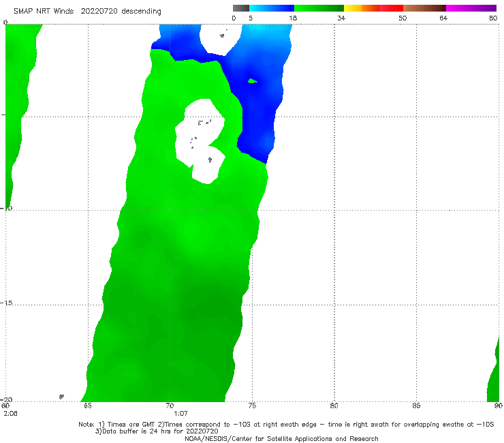Viewport: 504px width, 443px height.
Task: Click the latitude axis label '-15'
Action: 6,303
